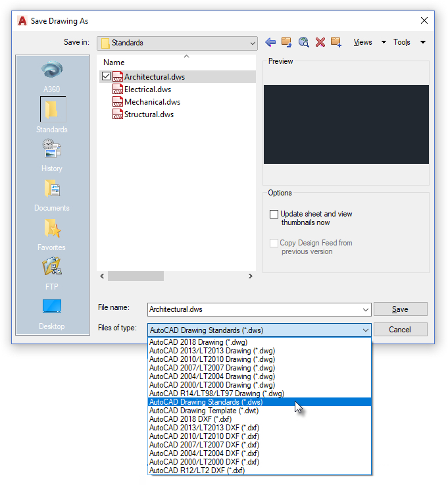Select Mechanical.dws file name
This screenshot has height=485, width=448.
coord(152,102)
